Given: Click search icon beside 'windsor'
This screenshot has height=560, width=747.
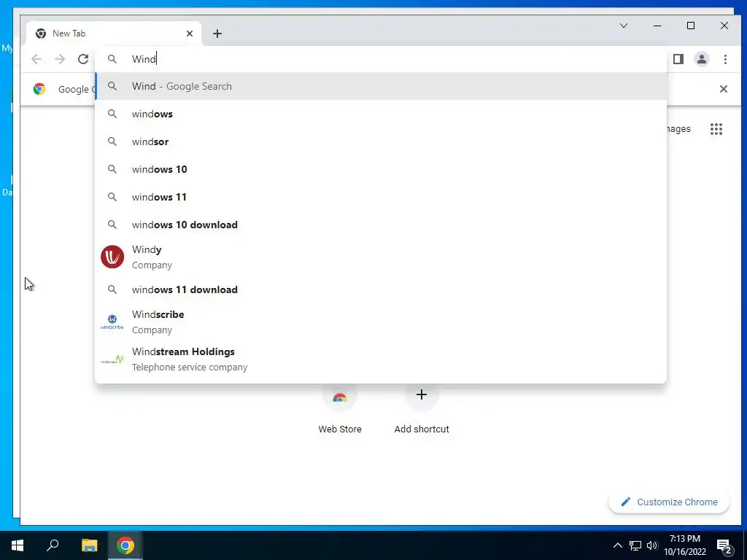Looking at the screenshot, I should click(112, 141).
